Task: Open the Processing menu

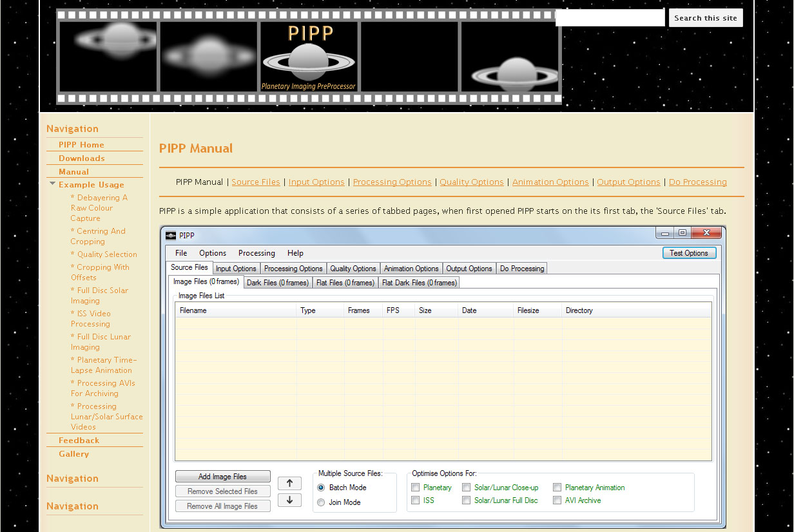Action: click(x=257, y=253)
